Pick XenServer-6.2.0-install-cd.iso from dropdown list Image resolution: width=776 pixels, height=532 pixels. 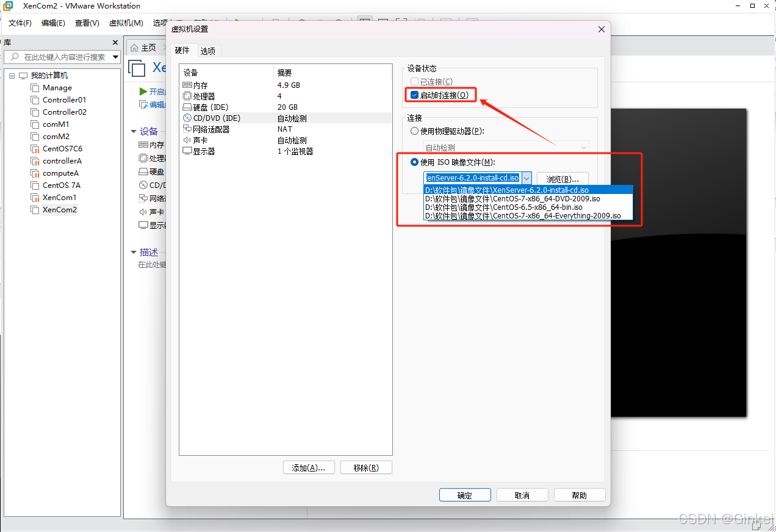pyautogui.click(x=528, y=190)
